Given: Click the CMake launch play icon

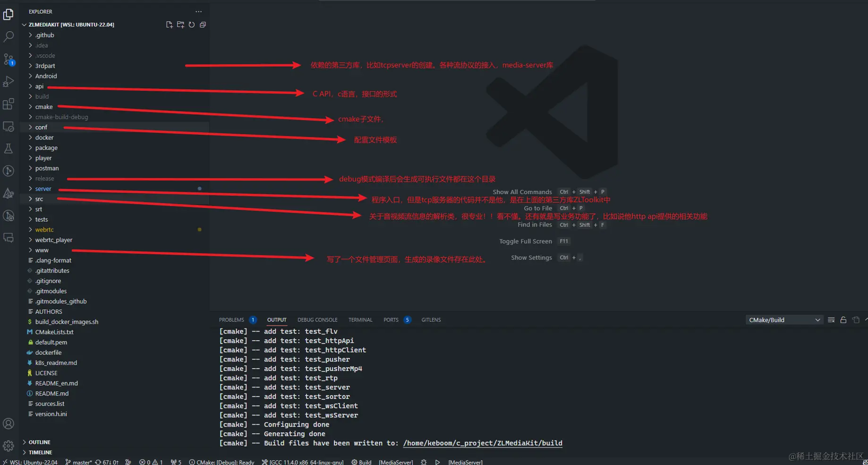Looking at the screenshot, I should pyautogui.click(x=438, y=462).
